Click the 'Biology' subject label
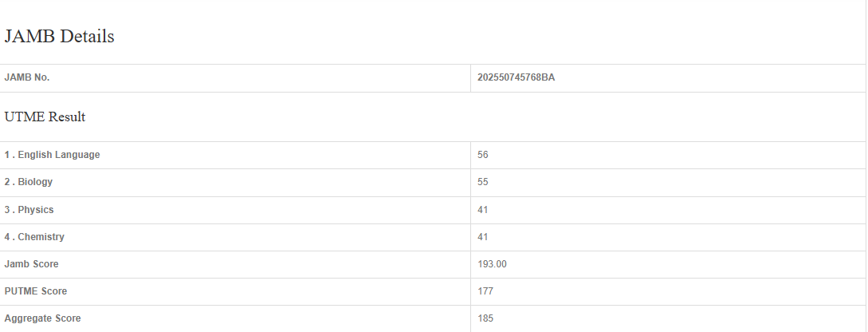This screenshot has height=332, width=868. pos(35,182)
